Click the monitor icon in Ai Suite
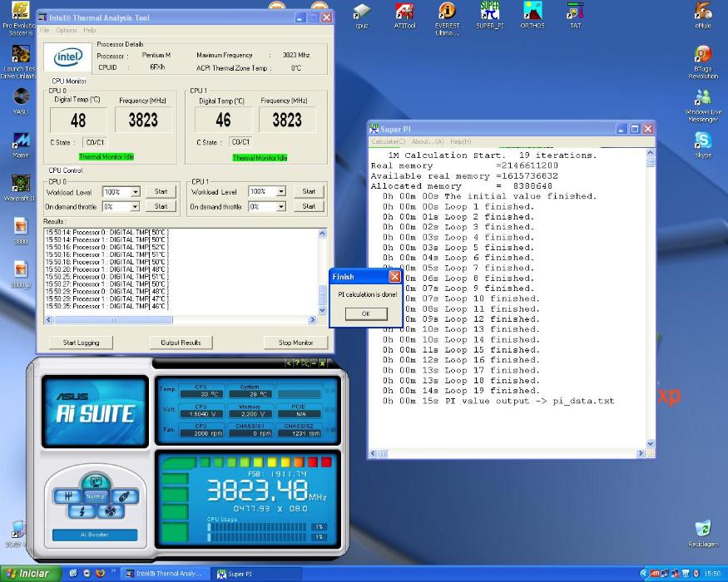Viewport: 728px width, 582px height. click(97, 481)
